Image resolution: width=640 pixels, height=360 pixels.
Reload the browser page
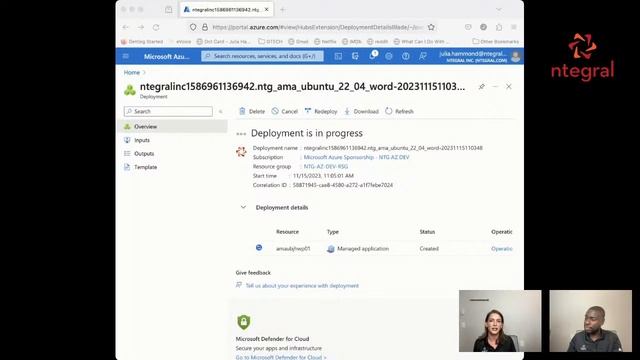coord(156,27)
